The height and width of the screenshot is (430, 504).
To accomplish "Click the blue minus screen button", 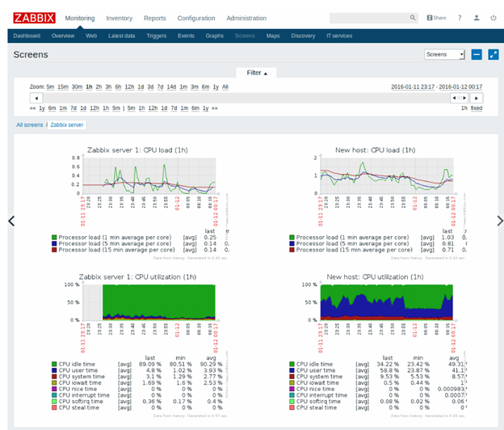I will click(477, 54).
